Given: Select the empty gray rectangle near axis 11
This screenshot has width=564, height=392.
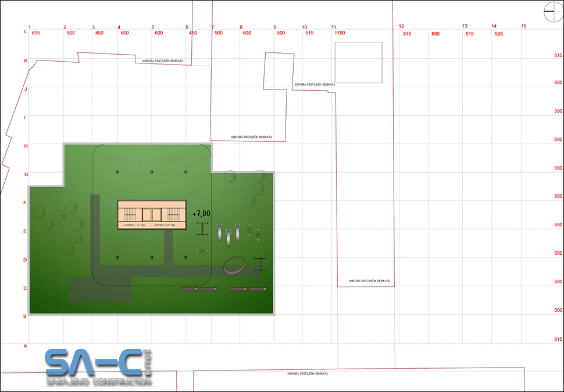Looking at the screenshot, I should [x=359, y=63].
